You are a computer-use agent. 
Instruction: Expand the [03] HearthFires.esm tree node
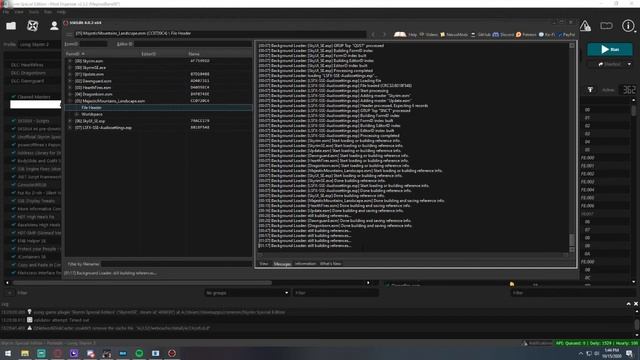coord(70,87)
